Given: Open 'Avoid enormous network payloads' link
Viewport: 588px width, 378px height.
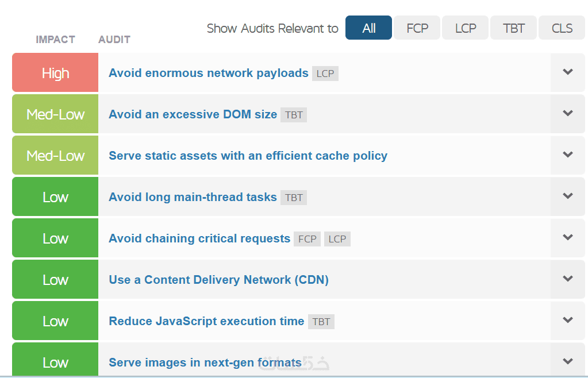Looking at the screenshot, I should click(x=209, y=73).
